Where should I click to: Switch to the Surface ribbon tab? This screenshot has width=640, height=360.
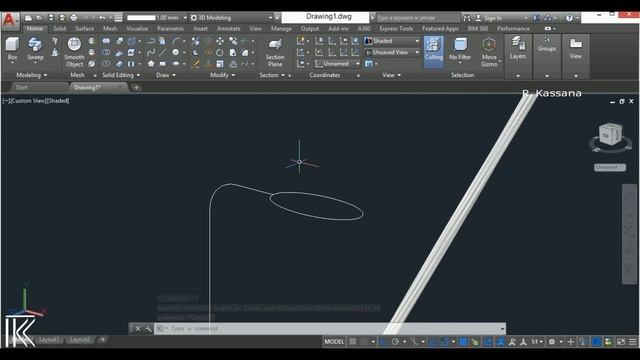click(x=84, y=29)
